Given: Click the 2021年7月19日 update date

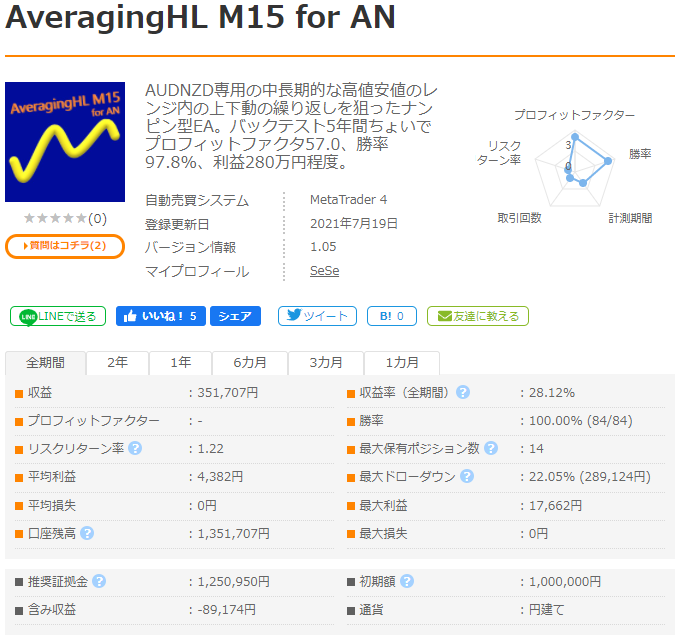Looking at the screenshot, I should click(354, 223).
